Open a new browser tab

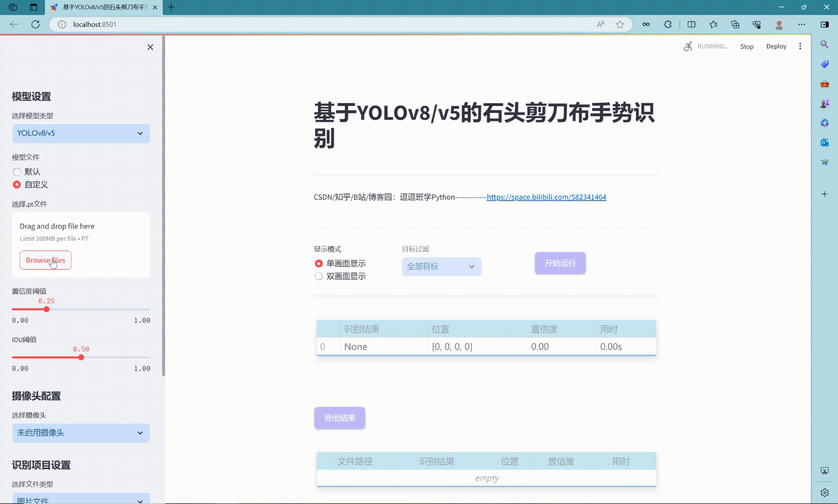pyautogui.click(x=171, y=7)
